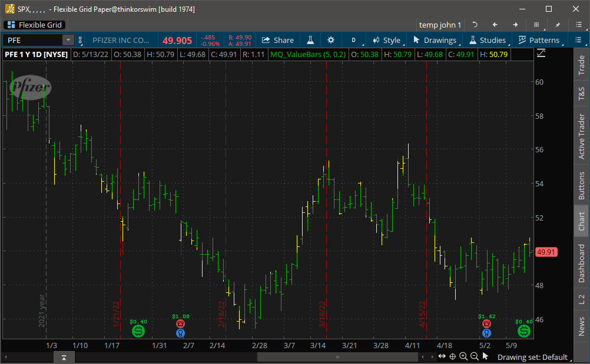Open the Drawings menu
Viewport: 590px width, 364px height.
click(435, 40)
